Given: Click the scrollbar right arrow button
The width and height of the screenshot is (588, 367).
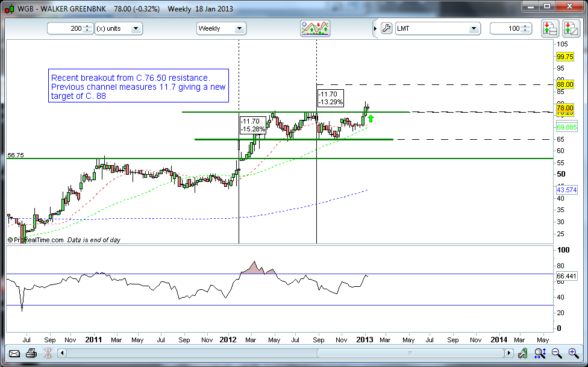Looking at the screenshot, I should click(510, 353).
